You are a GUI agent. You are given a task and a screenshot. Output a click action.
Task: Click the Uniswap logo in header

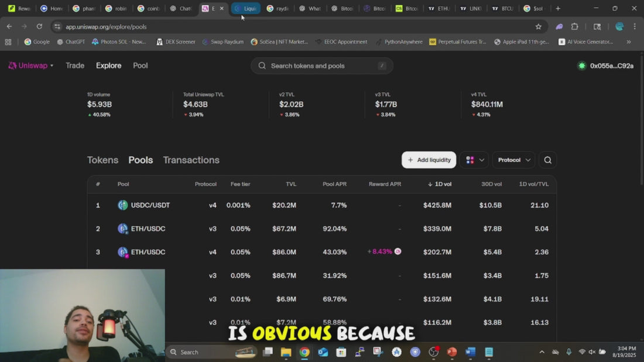(13, 65)
